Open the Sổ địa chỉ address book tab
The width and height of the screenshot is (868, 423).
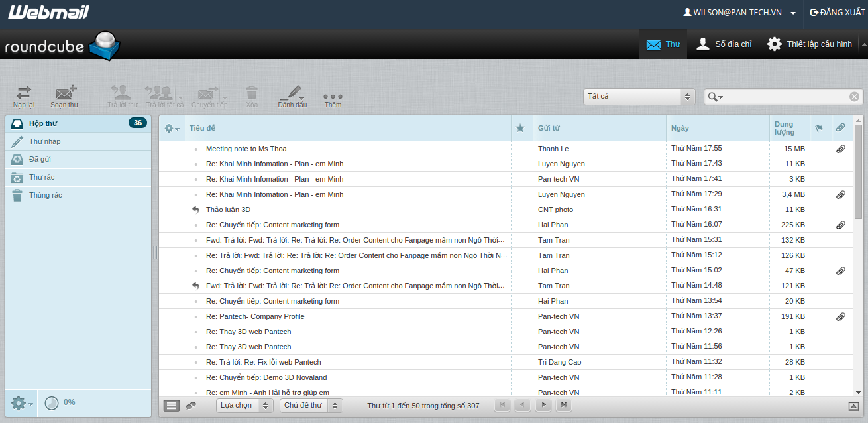(724, 44)
